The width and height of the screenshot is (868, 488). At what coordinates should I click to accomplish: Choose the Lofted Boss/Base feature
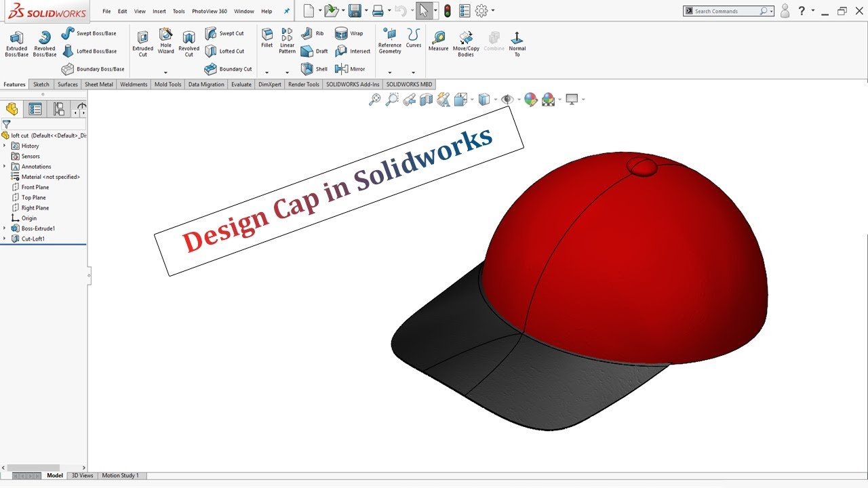tap(89, 51)
